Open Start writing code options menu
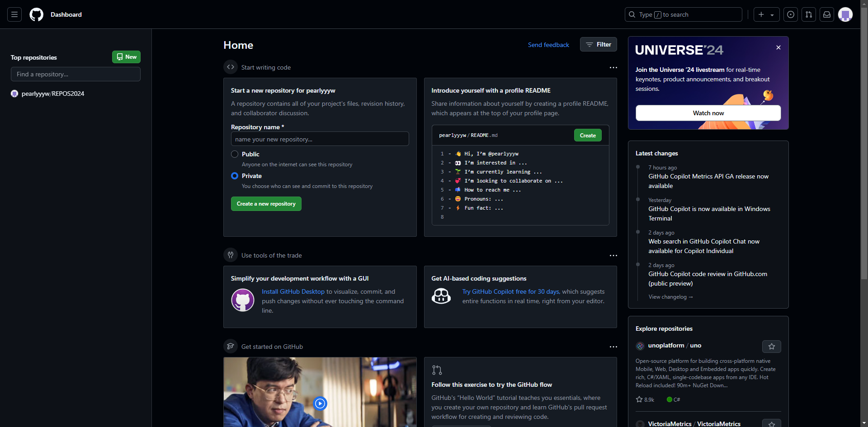This screenshot has height=427, width=868. coord(613,67)
